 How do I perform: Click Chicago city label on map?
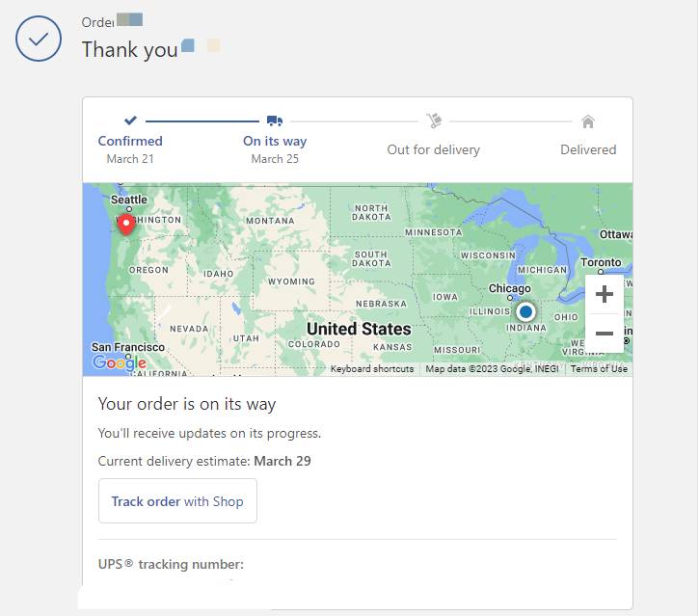click(x=509, y=288)
